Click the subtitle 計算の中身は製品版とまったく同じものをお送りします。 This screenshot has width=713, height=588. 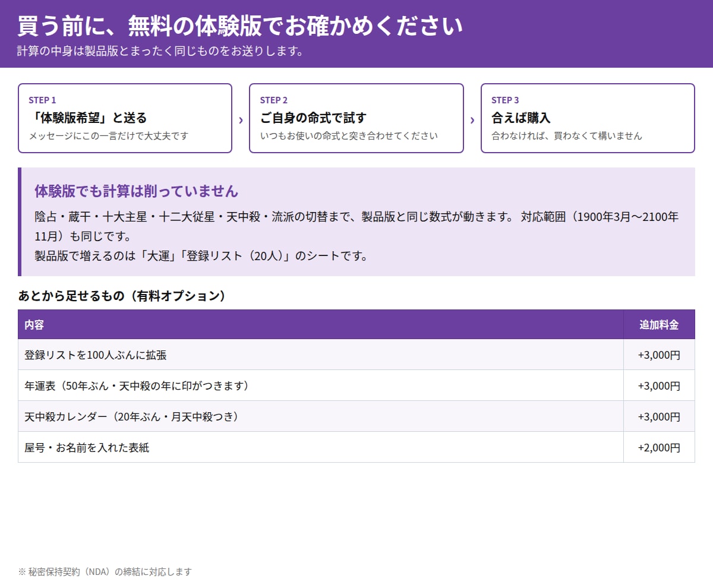160,51
